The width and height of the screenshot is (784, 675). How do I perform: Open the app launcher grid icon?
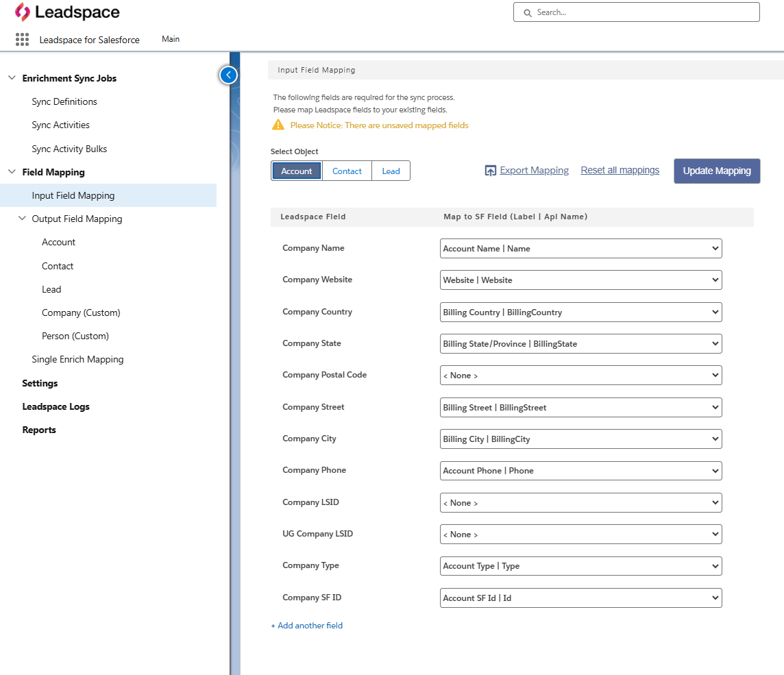(x=22, y=40)
